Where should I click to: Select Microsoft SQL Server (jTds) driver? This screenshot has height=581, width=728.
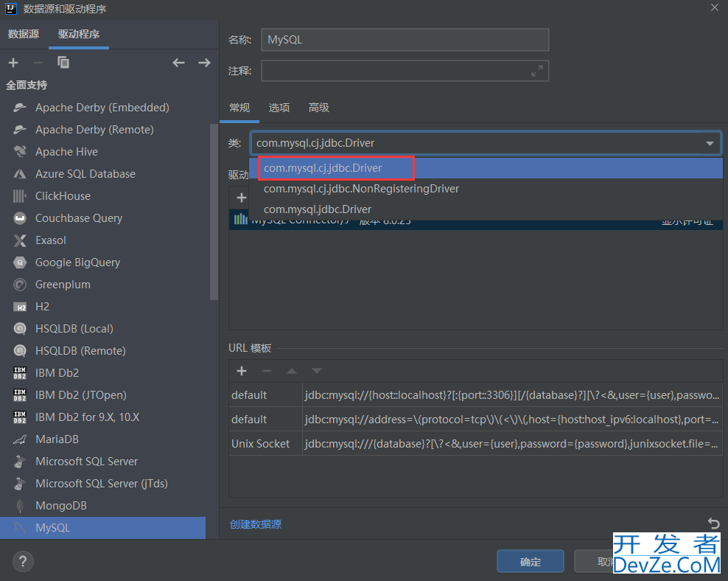[x=102, y=484]
